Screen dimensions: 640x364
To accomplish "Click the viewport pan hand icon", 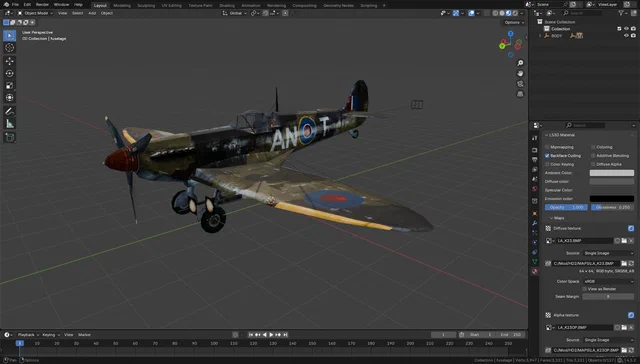I will 520,73.
